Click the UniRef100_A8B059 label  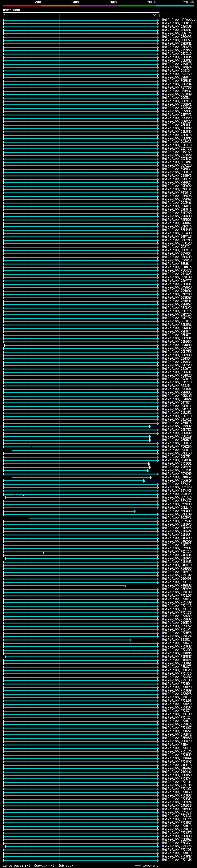(176, 775)
